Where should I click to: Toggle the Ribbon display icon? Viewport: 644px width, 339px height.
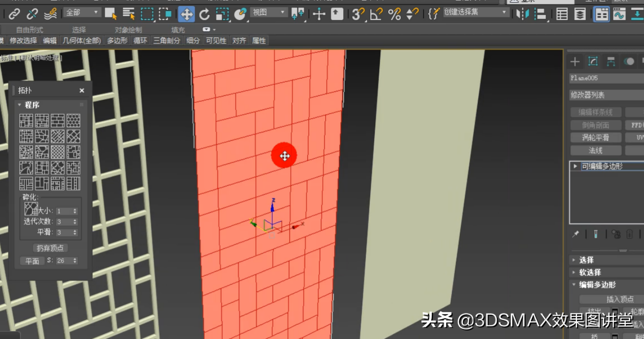click(601, 14)
